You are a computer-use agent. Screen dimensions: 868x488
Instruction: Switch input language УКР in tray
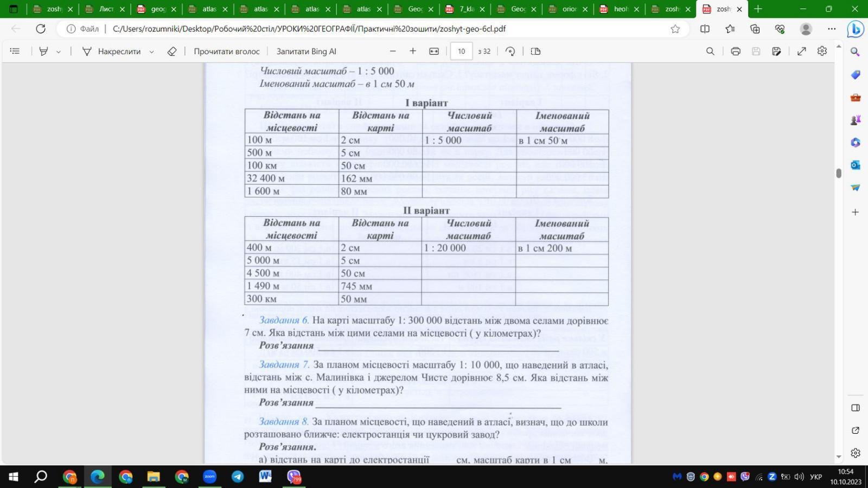point(816,477)
